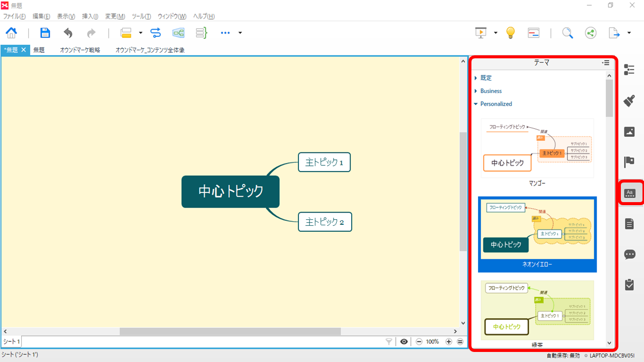Open the dropdown arrow beside presentation icon
This screenshot has width=644, height=362.
(496, 33)
